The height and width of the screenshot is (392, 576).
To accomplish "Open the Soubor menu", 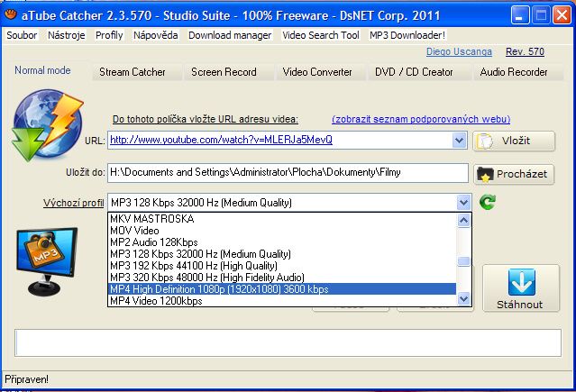I will coord(22,35).
